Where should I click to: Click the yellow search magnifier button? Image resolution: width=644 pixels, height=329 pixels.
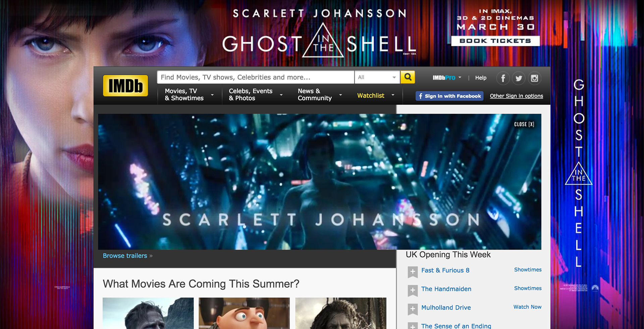click(408, 77)
